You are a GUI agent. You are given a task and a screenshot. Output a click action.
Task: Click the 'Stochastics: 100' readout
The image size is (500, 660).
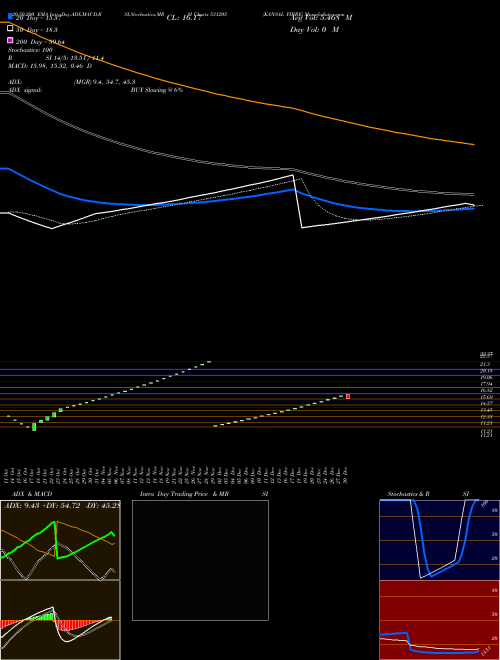[x=30, y=50]
